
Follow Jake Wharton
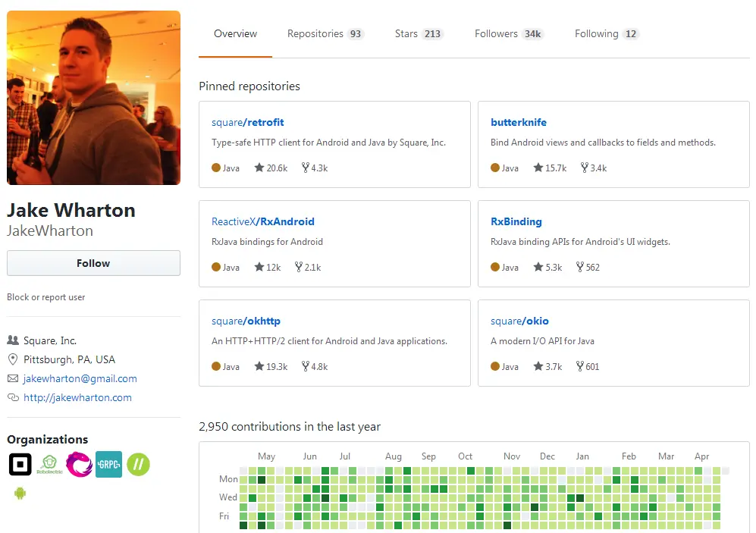pos(93,263)
